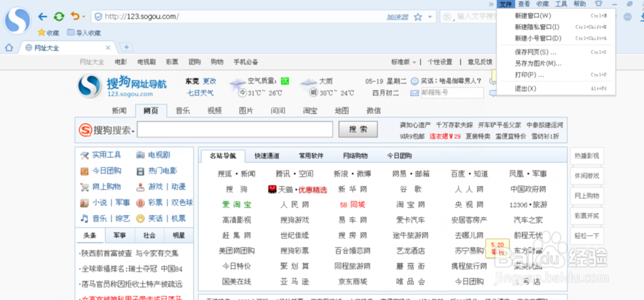Select 新建隐私窗口(I) menu item
644x300 pixels.
coord(556,27)
